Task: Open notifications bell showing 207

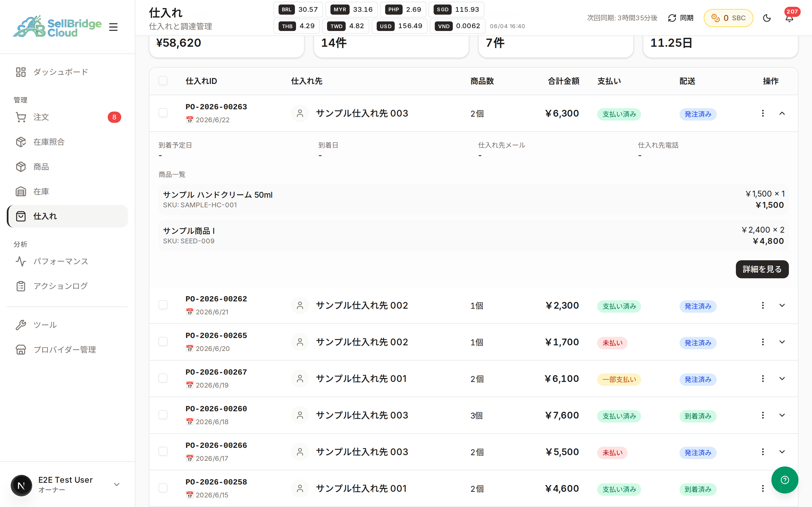Action: [x=789, y=18]
